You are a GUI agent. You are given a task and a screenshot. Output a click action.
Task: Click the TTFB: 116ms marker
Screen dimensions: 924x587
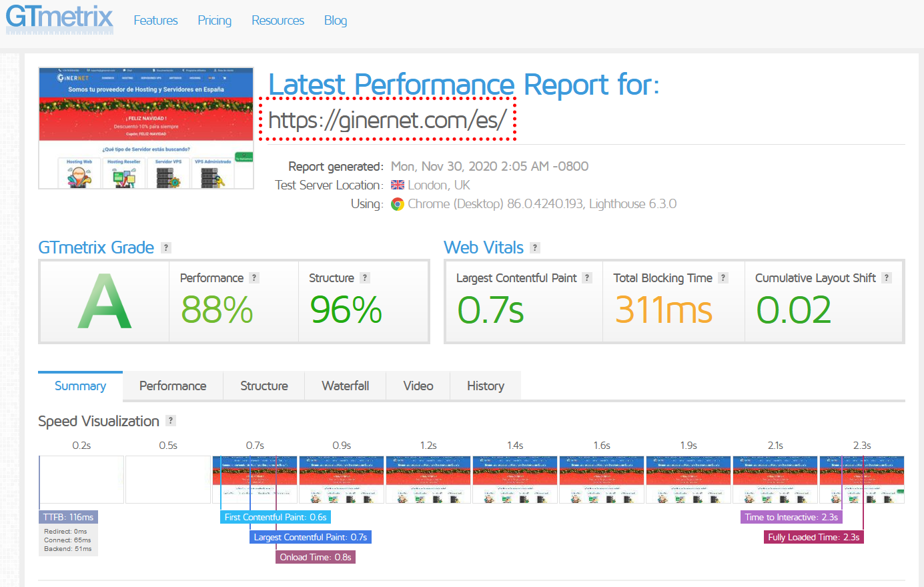(x=68, y=517)
